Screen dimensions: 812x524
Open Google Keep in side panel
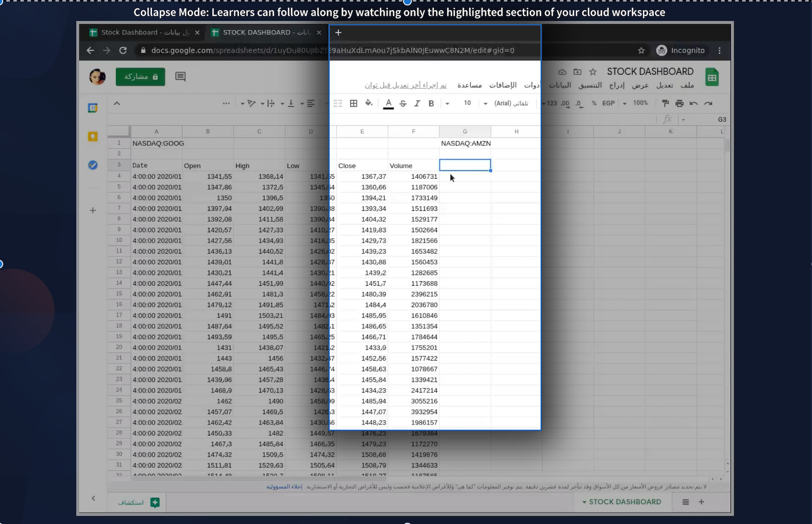click(x=93, y=137)
